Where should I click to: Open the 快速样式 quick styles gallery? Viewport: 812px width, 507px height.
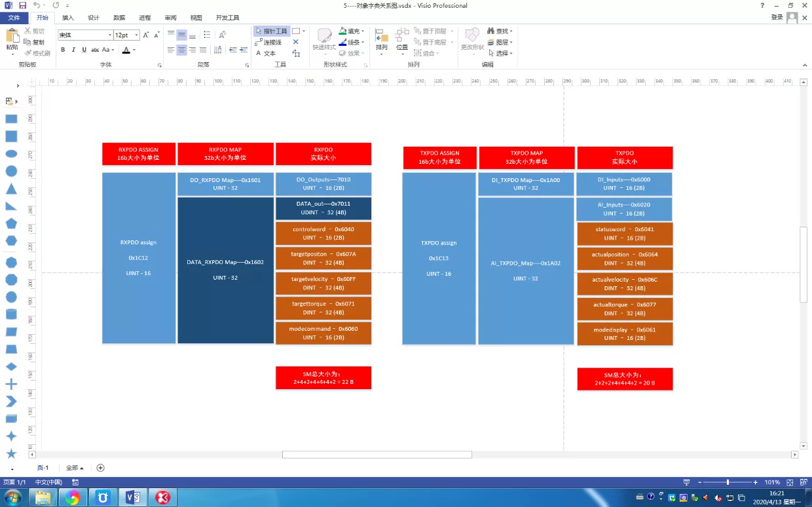pyautogui.click(x=324, y=39)
